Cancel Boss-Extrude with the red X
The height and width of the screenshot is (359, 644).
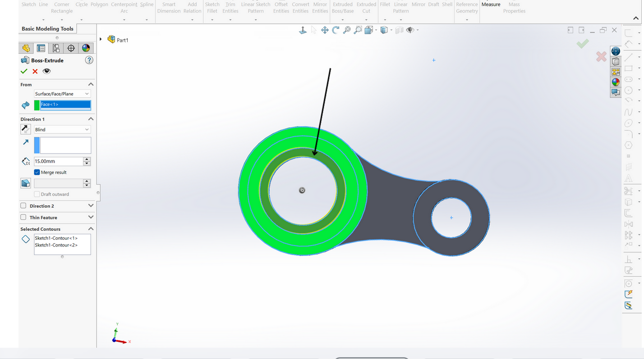pos(35,71)
